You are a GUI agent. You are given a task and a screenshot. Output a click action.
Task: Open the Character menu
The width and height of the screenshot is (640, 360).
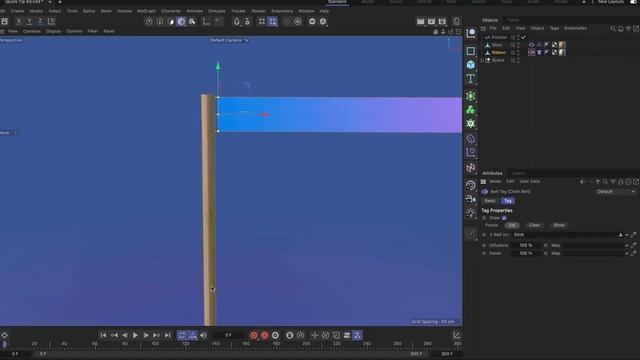pos(171,11)
